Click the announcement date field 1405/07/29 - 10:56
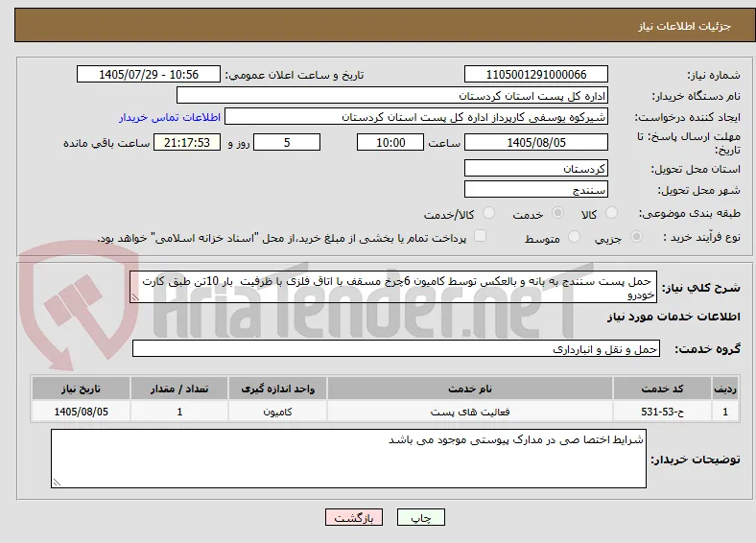 [149, 74]
